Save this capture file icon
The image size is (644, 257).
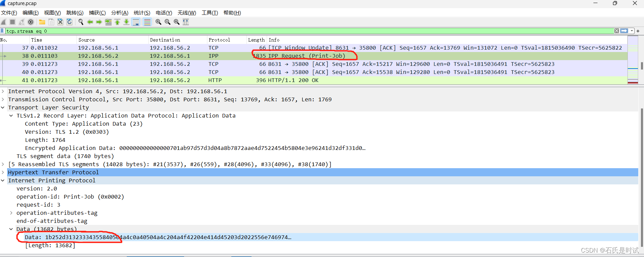pyautogui.click(x=51, y=22)
